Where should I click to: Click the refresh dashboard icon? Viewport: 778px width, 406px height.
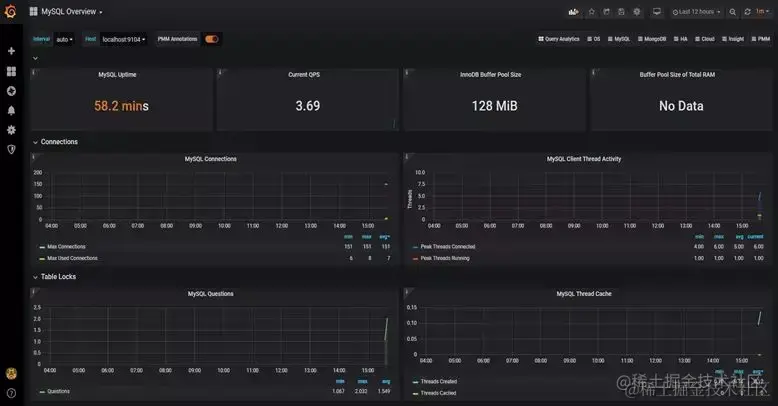click(x=747, y=12)
